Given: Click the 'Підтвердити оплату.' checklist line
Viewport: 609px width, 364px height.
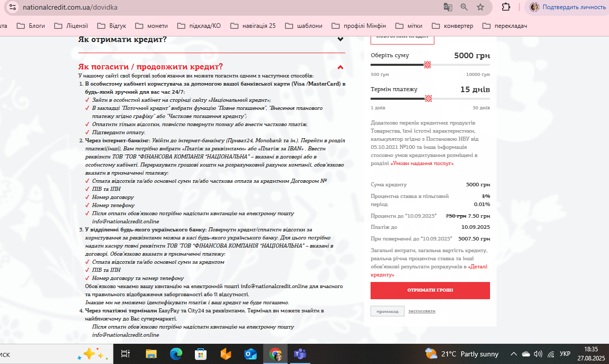Looking at the screenshot, I should (118, 133).
